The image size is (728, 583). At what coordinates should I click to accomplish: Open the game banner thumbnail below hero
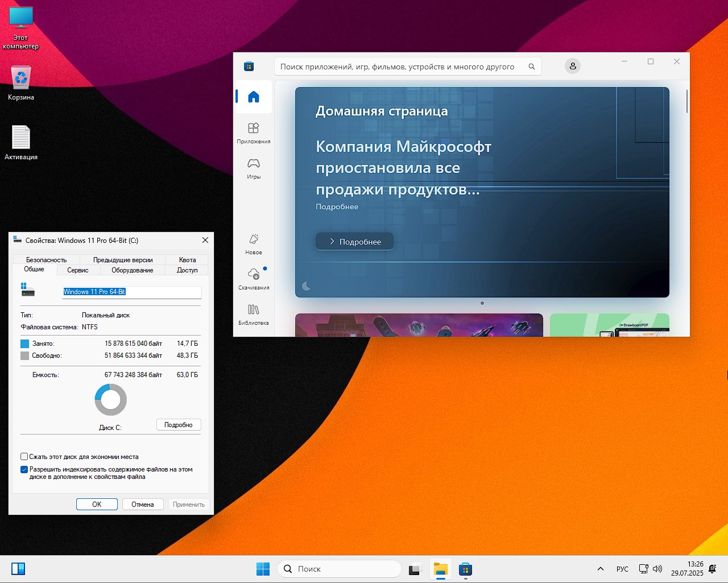419,325
